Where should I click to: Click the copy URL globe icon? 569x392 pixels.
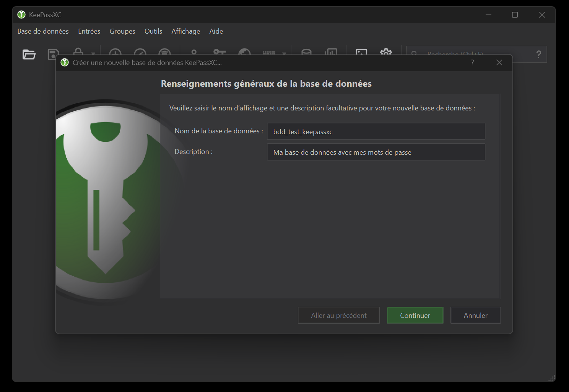244,52
